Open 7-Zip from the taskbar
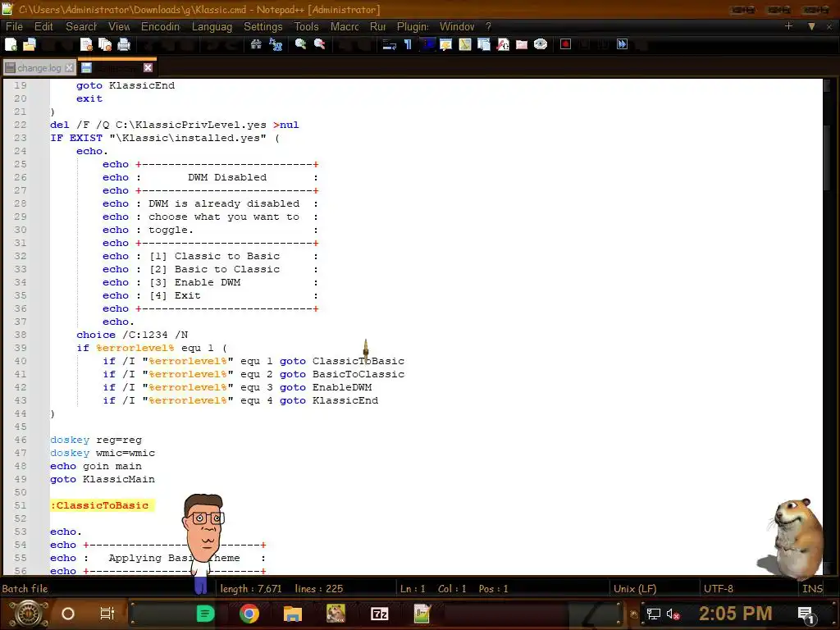 379,614
